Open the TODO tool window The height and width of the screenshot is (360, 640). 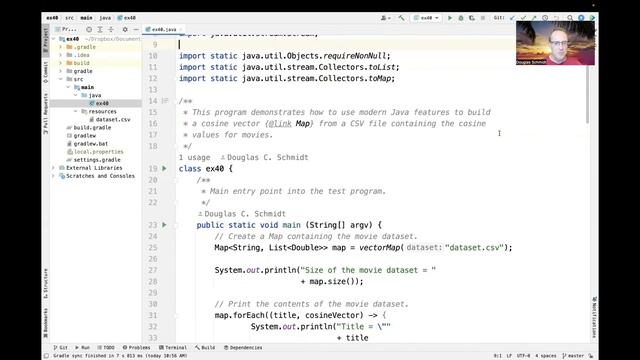pos(106,348)
